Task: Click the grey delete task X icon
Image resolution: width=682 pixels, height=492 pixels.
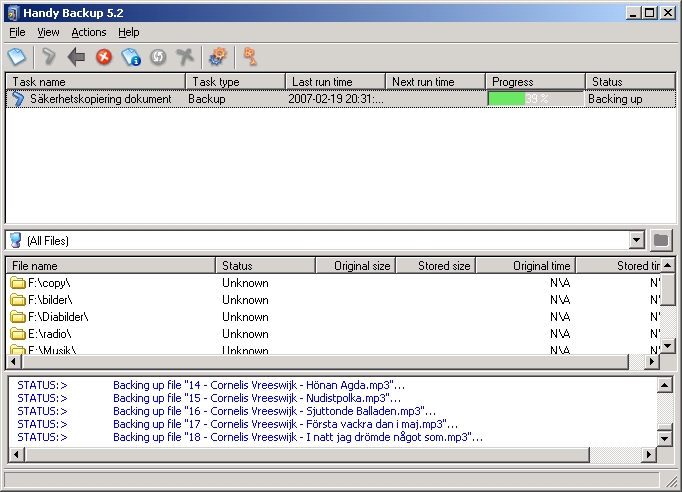Action: [x=185, y=57]
